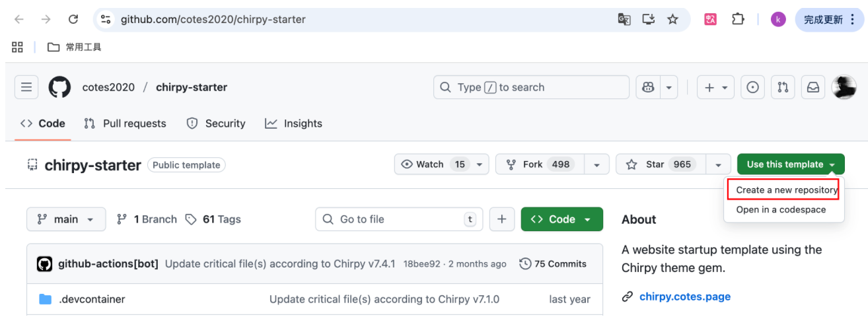Open the Create new plus menu

(715, 87)
